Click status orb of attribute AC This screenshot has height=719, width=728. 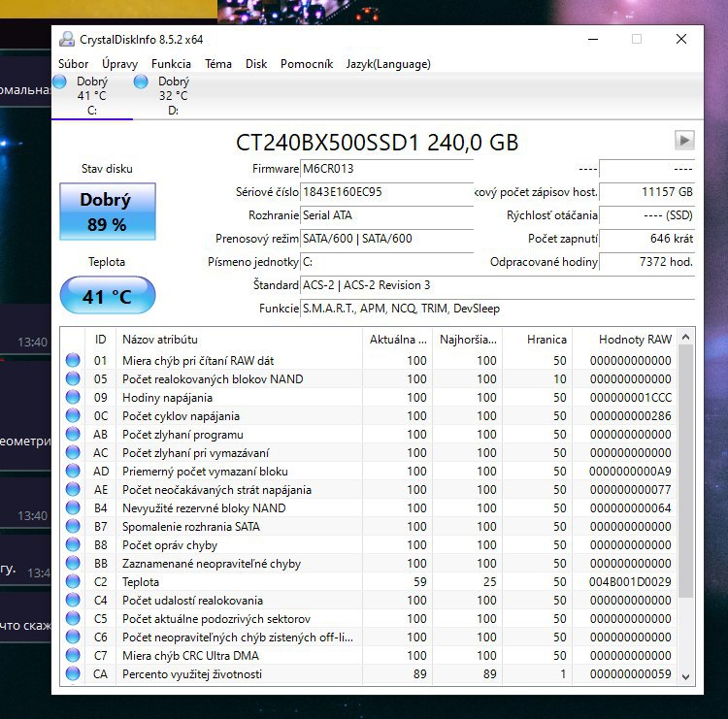73,452
